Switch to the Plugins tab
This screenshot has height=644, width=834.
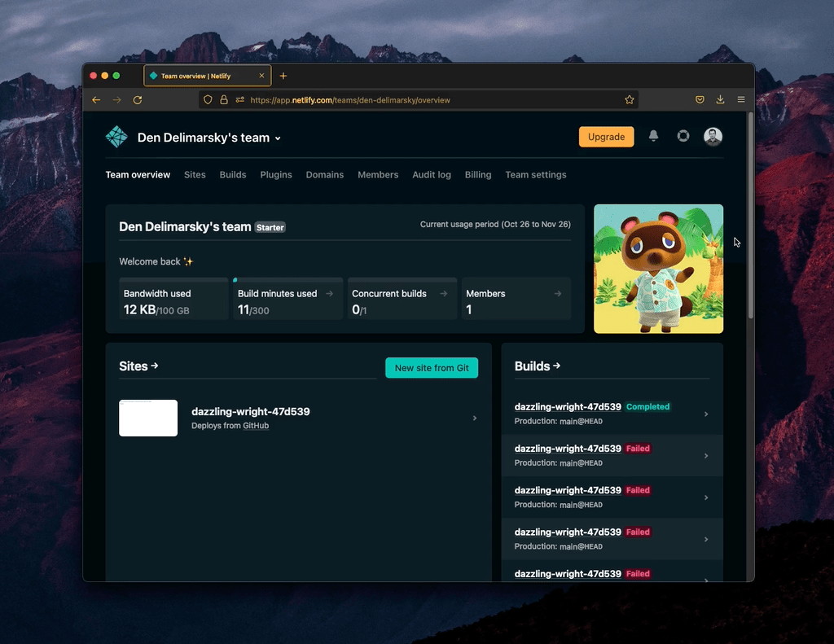tap(276, 174)
